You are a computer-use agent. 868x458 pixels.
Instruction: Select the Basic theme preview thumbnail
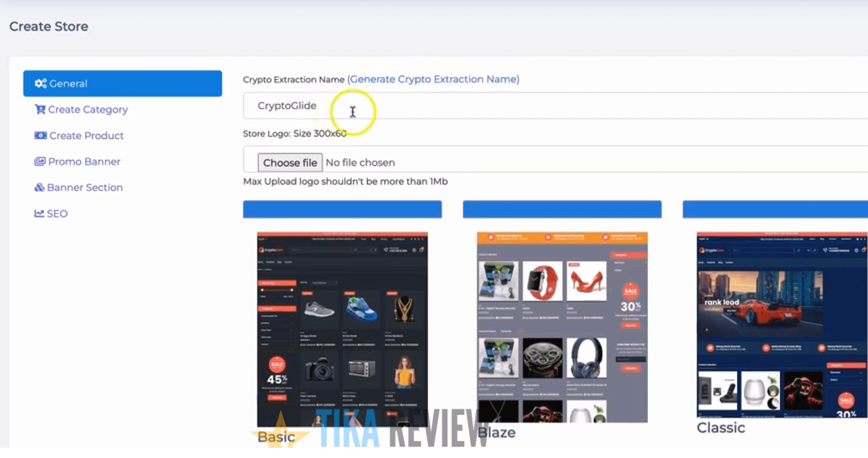(342, 329)
